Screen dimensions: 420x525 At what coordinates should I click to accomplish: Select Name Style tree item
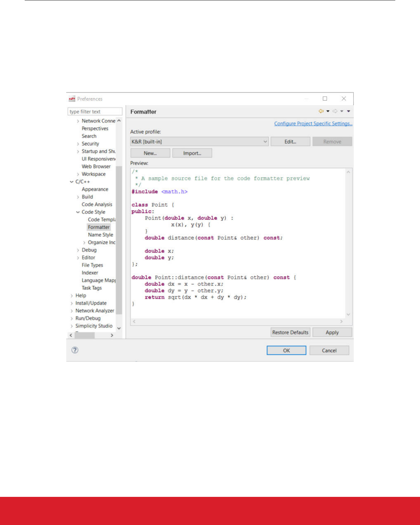101,235
